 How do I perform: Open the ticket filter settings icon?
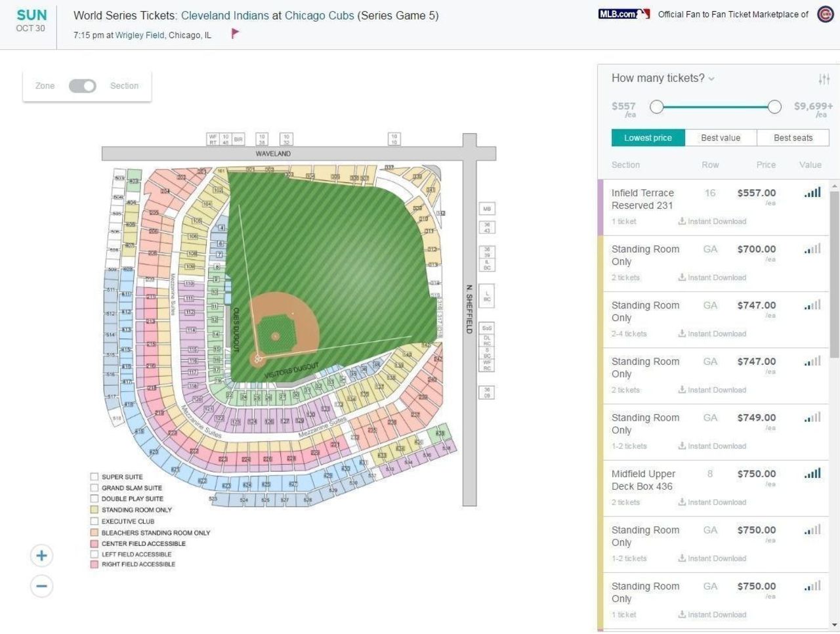click(824, 79)
